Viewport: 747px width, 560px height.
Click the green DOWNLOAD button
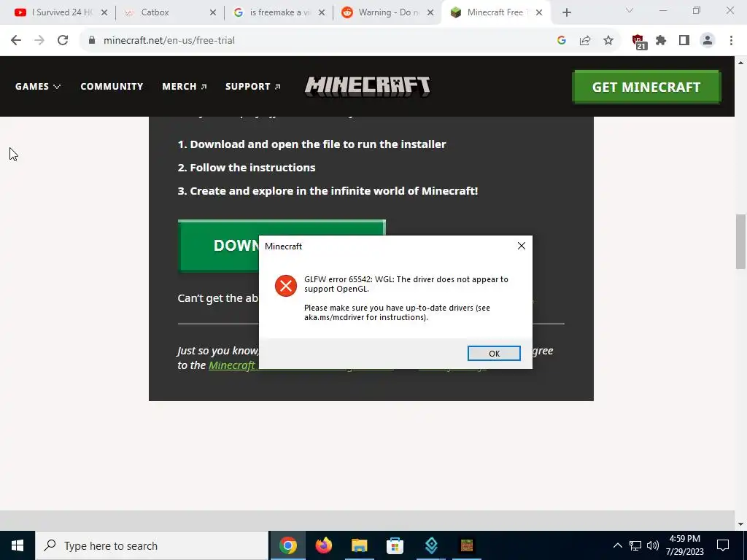(x=219, y=246)
